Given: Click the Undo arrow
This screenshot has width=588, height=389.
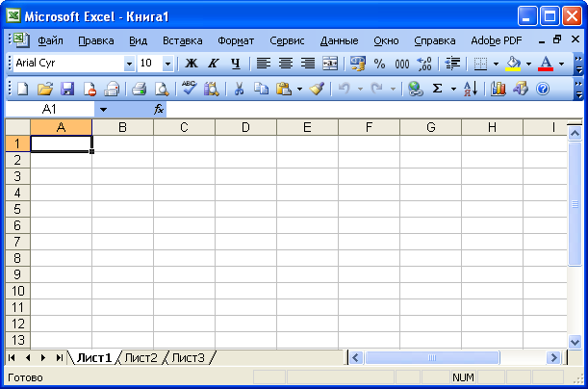Looking at the screenshot, I should point(344,89).
